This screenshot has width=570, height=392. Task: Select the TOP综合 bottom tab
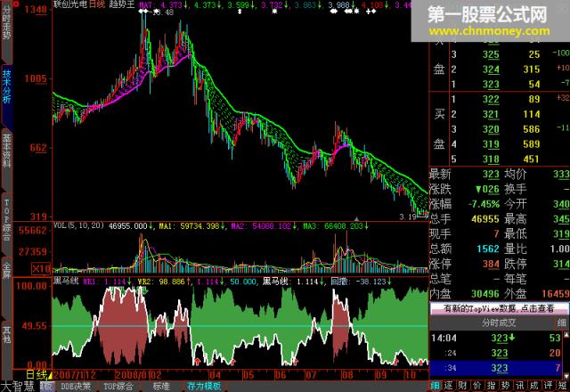click(x=118, y=386)
